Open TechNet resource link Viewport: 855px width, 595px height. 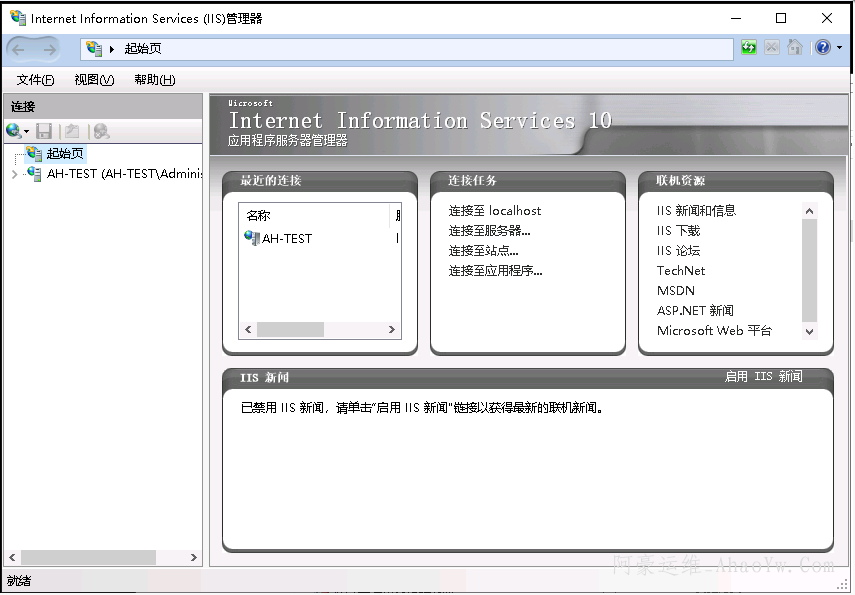681,271
